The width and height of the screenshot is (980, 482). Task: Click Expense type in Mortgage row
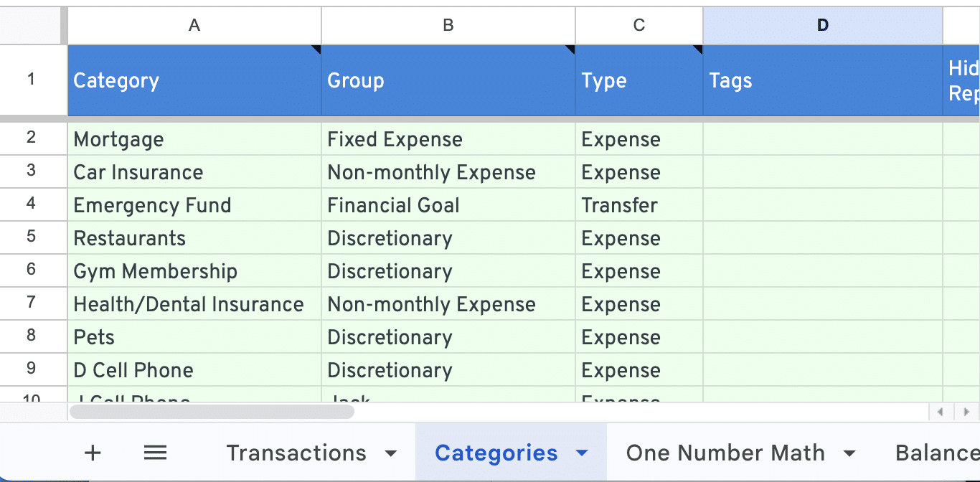point(639,139)
